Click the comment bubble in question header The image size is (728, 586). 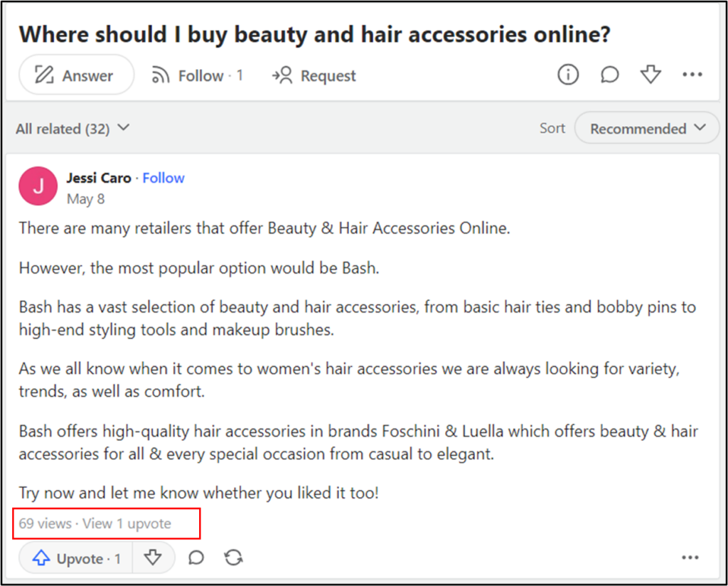click(x=609, y=75)
